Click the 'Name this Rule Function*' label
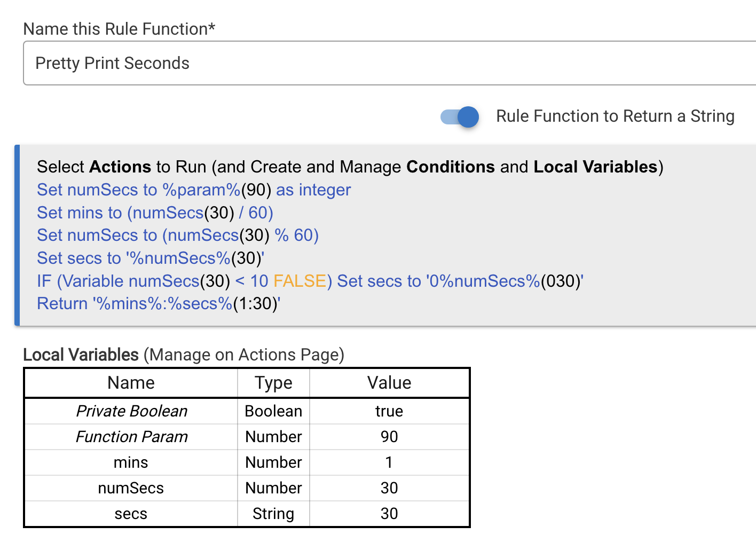This screenshot has width=756, height=550. (x=119, y=29)
